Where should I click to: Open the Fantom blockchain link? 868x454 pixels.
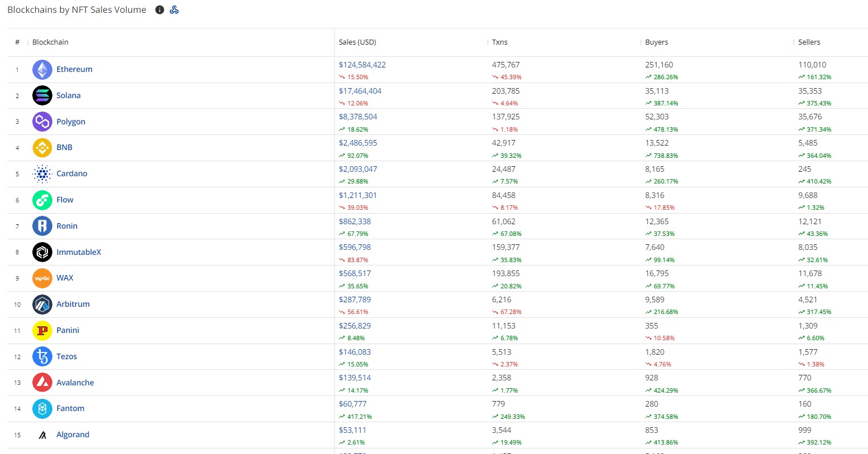click(70, 408)
